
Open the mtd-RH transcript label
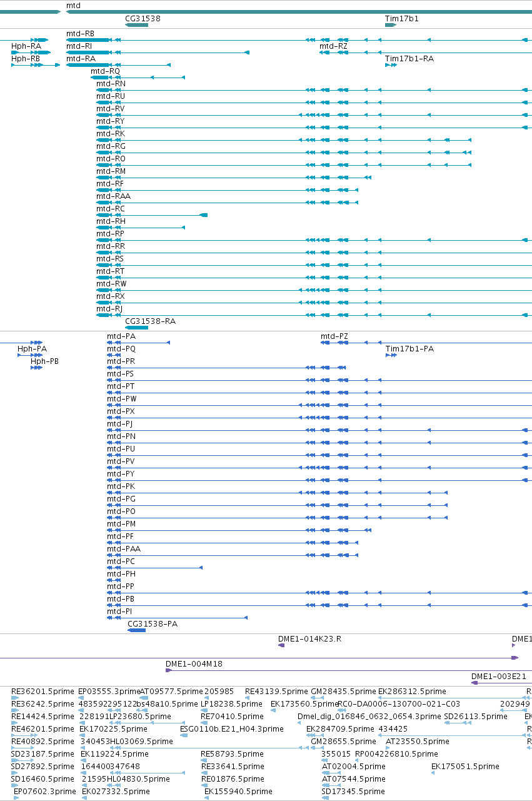[x=111, y=221]
